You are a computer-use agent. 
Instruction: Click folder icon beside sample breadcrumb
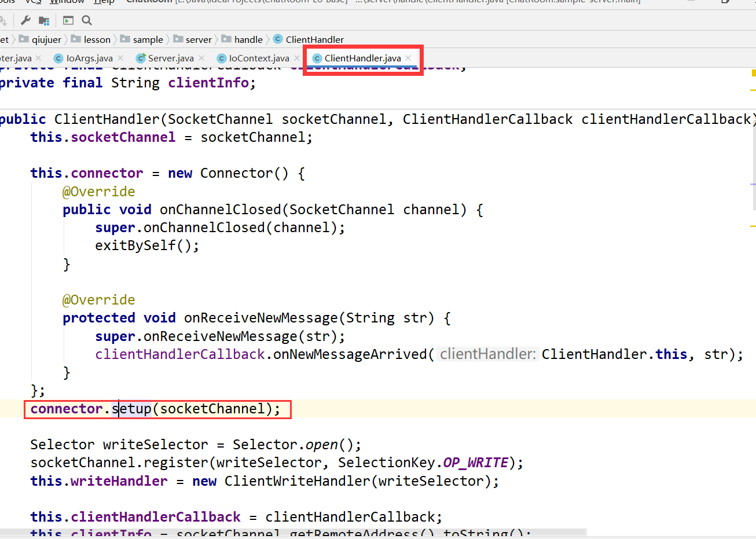(125, 39)
